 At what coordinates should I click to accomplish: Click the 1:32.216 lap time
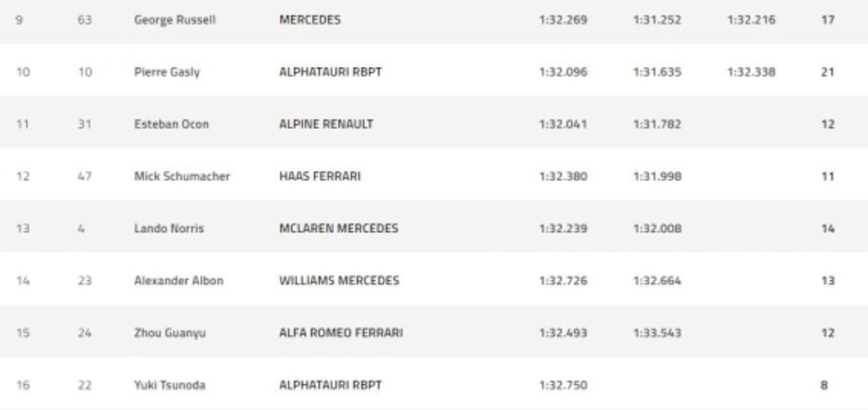751,20
